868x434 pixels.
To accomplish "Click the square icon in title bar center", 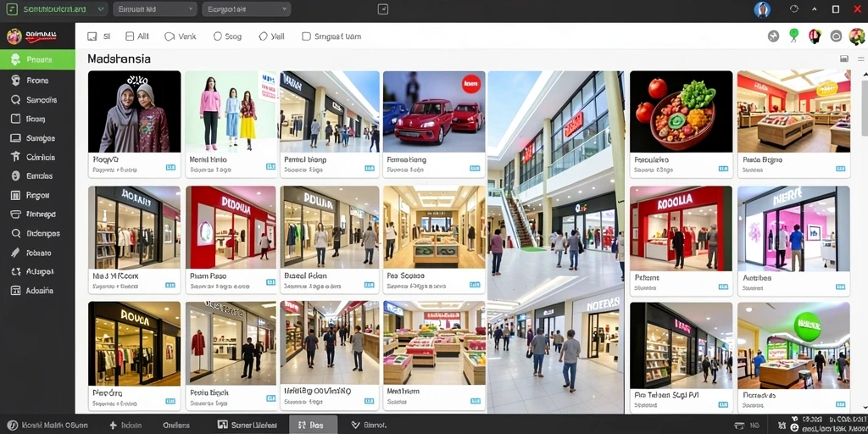I will tap(382, 8).
